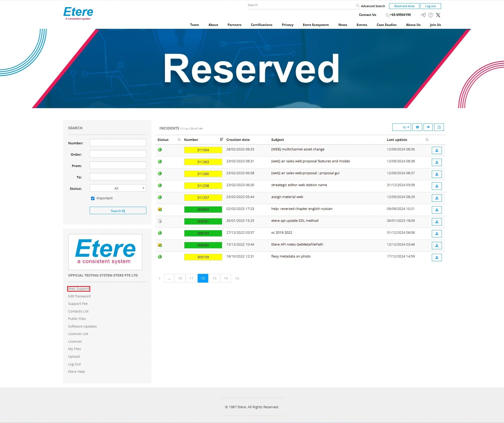
Task: Open the Certifications menu item
Action: pyautogui.click(x=261, y=25)
